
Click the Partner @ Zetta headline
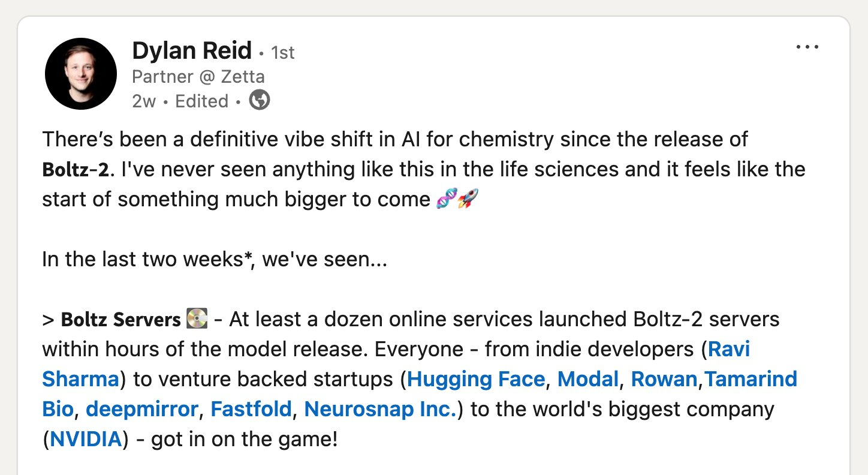coord(198,77)
